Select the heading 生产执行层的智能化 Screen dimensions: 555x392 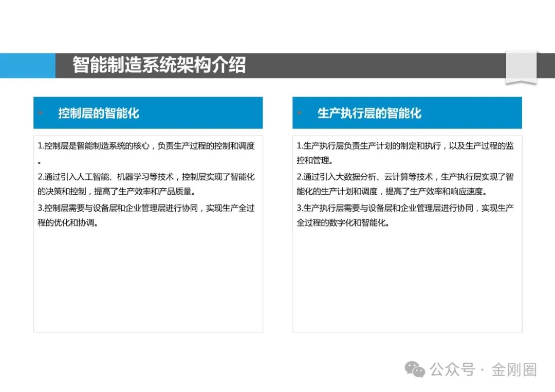point(369,113)
